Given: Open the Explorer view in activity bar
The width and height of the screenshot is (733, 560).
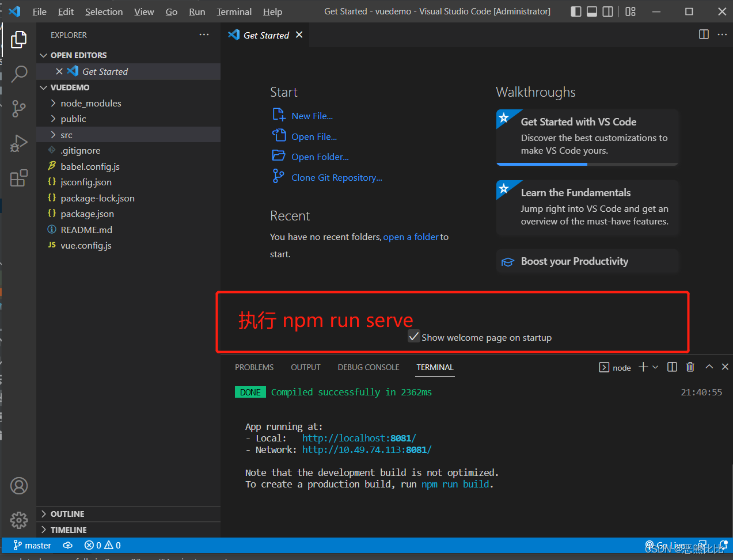Looking at the screenshot, I should pyautogui.click(x=18, y=40).
